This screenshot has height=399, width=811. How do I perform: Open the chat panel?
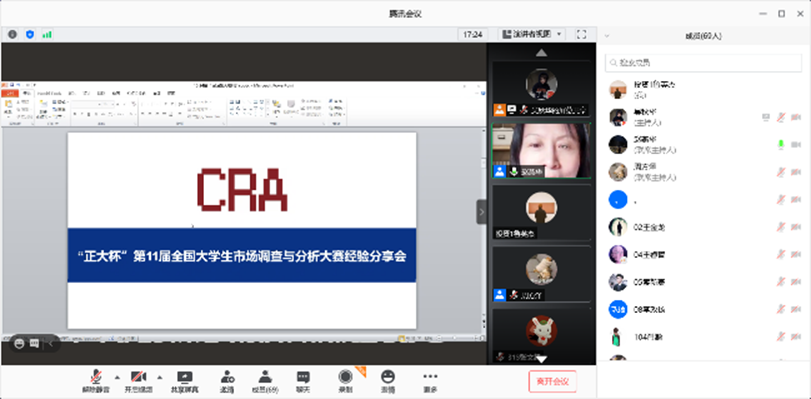tap(303, 381)
